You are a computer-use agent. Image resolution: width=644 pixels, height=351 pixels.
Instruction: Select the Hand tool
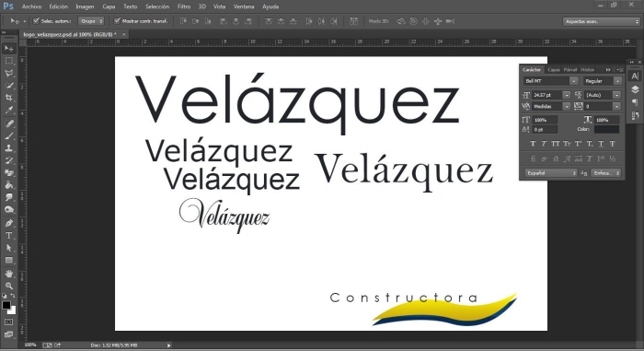pos(8,274)
